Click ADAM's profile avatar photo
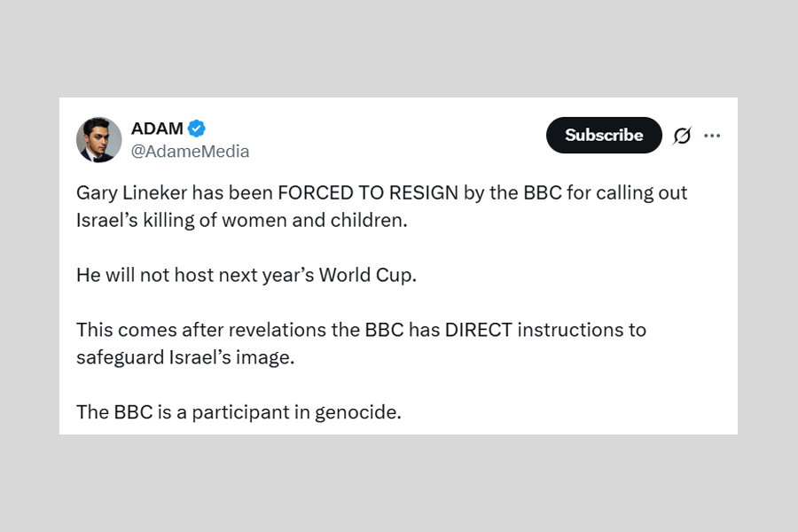798x532 pixels. pyautogui.click(x=99, y=139)
